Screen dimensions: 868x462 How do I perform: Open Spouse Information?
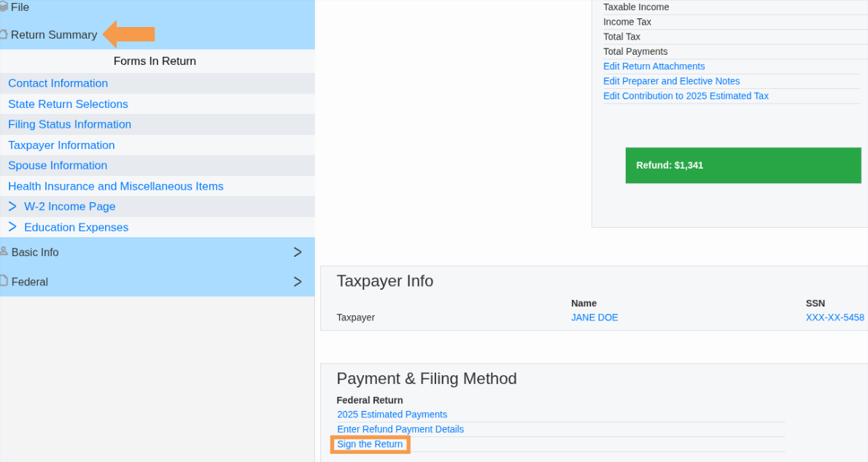click(58, 165)
